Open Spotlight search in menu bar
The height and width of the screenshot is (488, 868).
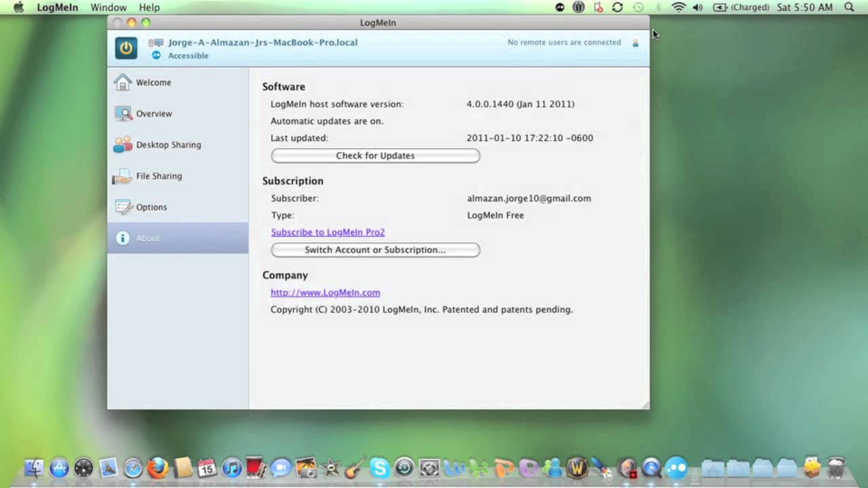(x=849, y=7)
